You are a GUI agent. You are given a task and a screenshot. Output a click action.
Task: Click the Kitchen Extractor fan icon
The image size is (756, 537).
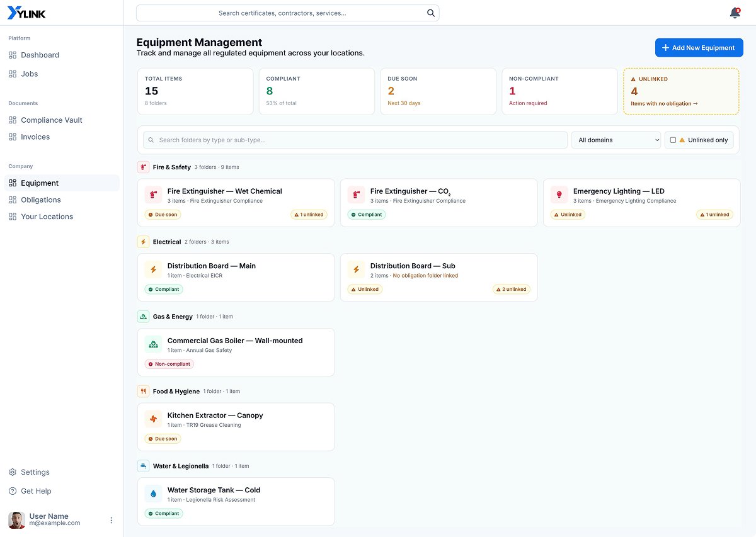[154, 419]
